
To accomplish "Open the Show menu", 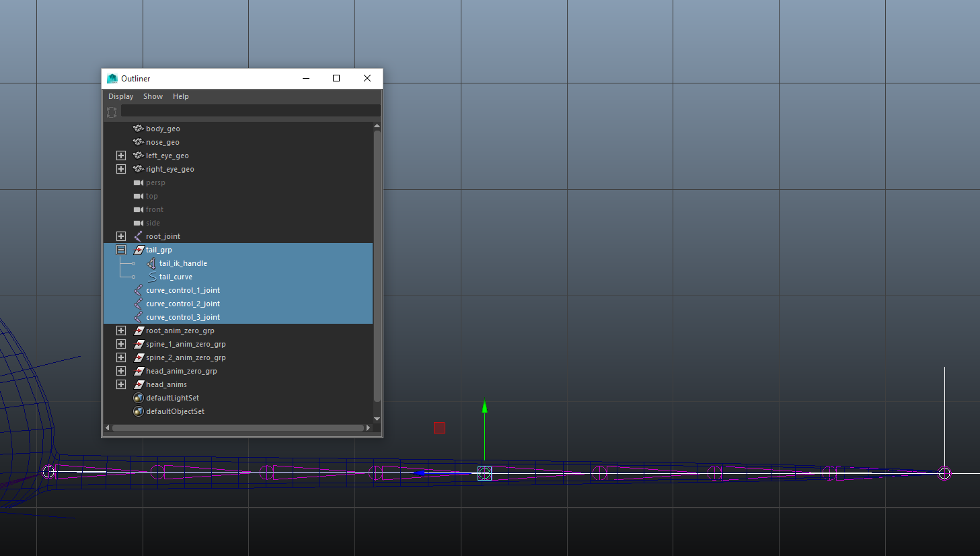I will [x=153, y=96].
